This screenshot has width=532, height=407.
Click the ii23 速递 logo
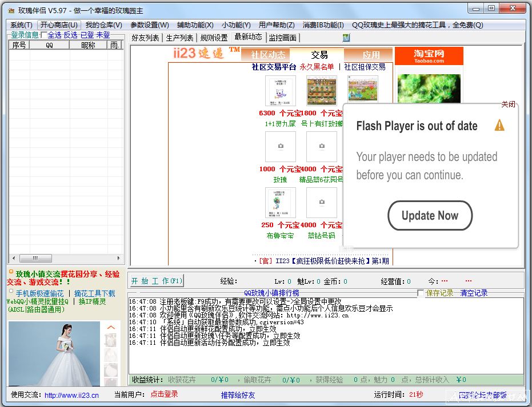[206, 53]
